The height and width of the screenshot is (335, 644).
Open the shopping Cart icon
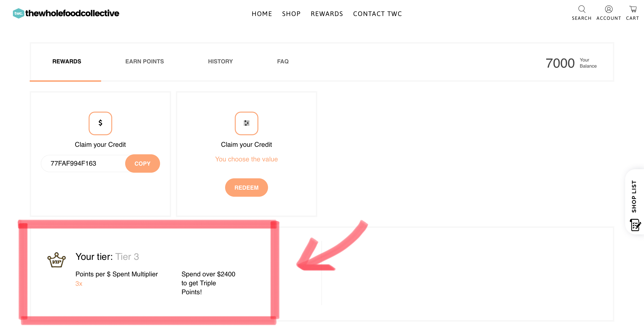click(633, 9)
